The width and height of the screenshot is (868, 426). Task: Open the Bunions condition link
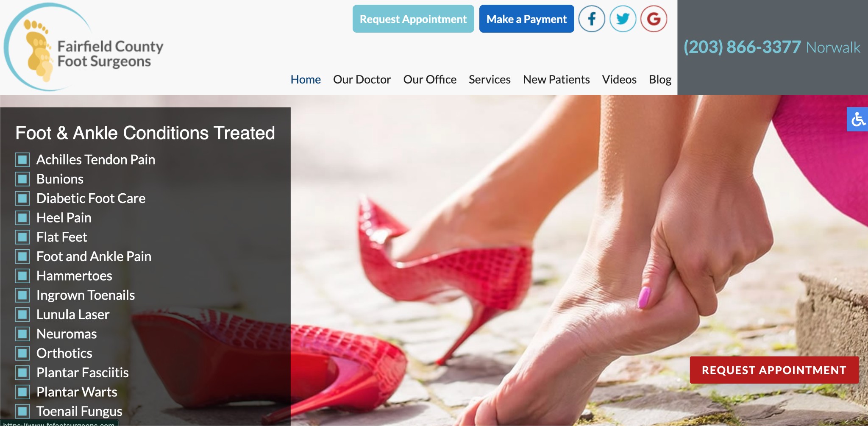[60, 179]
